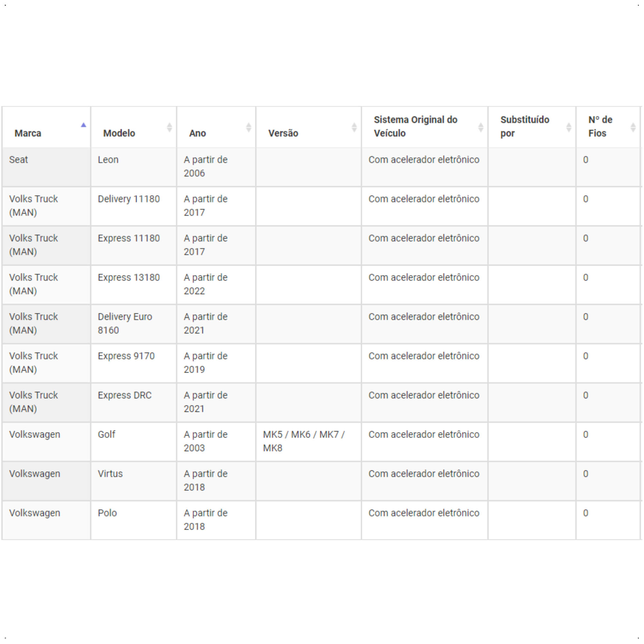Click the Ano column sort arrows
The width and height of the screenshot is (644, 644).
[249, 127]
